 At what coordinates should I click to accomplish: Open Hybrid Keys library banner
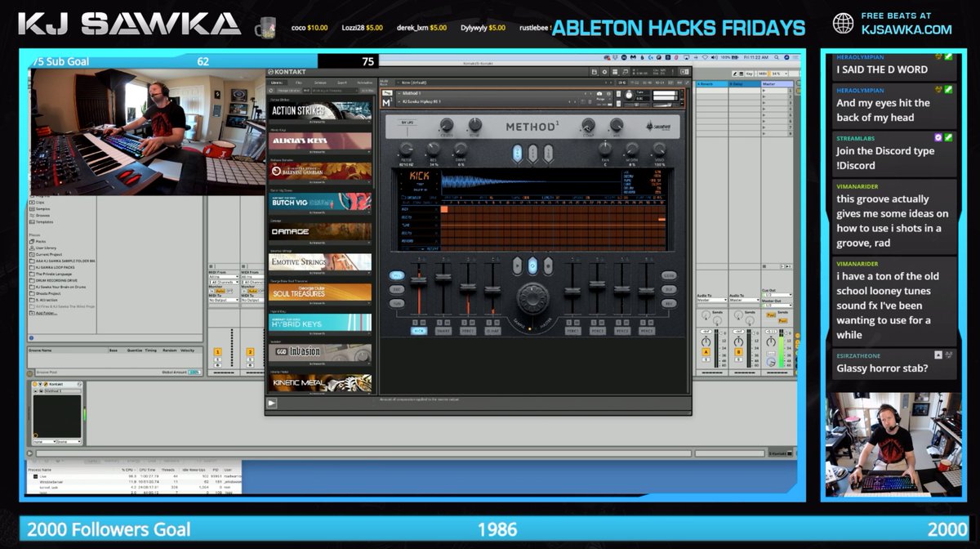point(320,323)
